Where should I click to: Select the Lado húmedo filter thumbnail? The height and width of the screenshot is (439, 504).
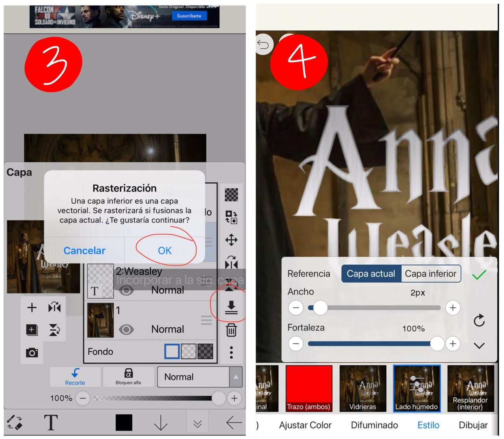417,388
